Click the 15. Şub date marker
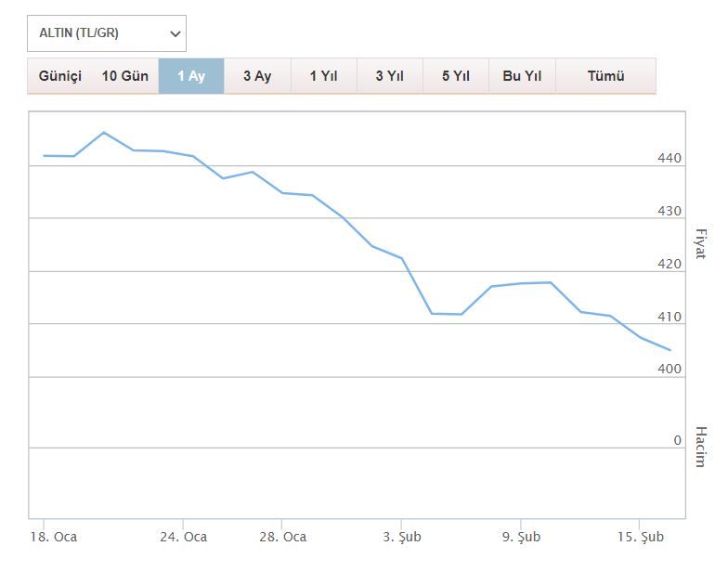Screen dimensions: 728x572 [641, 537]
